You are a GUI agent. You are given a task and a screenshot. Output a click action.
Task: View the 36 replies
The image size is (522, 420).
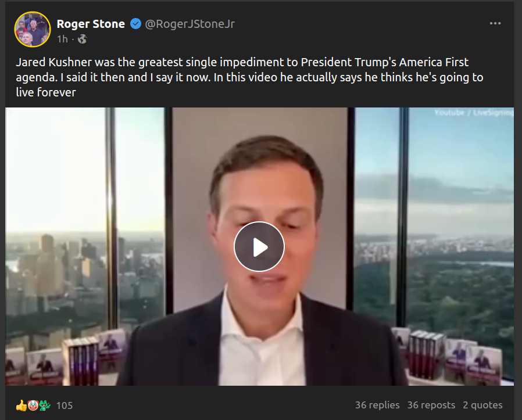point(377,405)
